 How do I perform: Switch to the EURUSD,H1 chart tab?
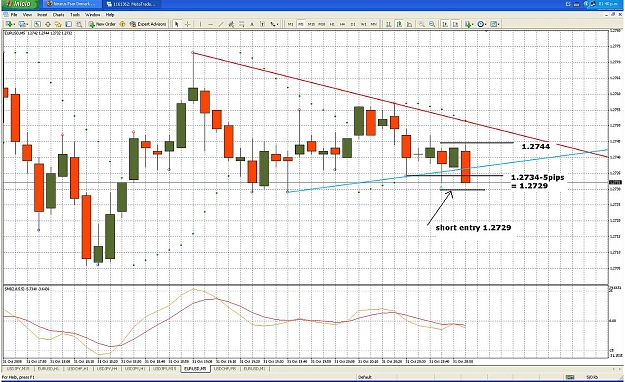point(48,369)
